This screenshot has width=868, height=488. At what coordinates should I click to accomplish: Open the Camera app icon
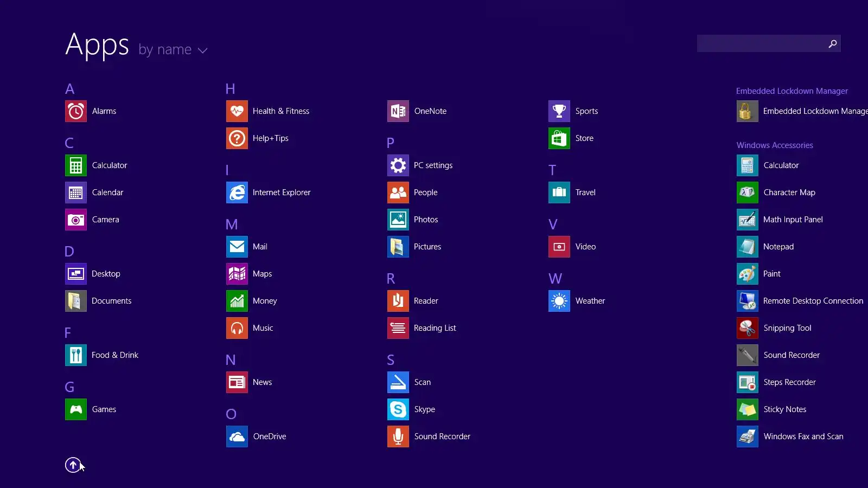point(76,220)
